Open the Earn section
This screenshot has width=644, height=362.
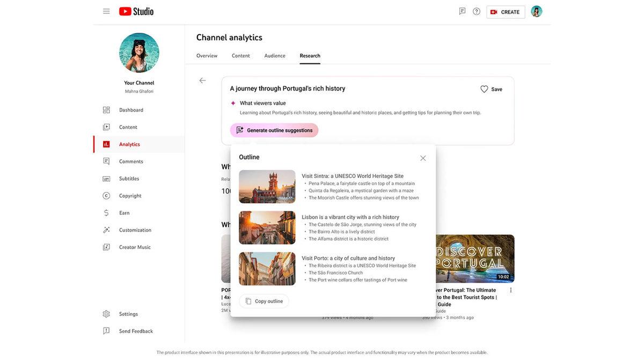[x=115, y=211]
